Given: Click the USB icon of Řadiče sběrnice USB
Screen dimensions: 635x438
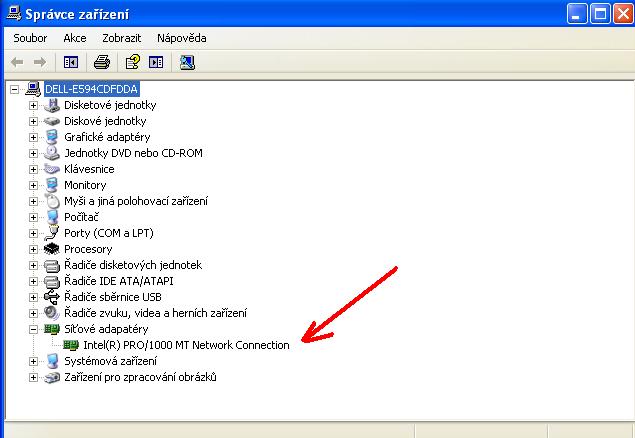Looking at the screenshot, I should (x=52, y=297).
